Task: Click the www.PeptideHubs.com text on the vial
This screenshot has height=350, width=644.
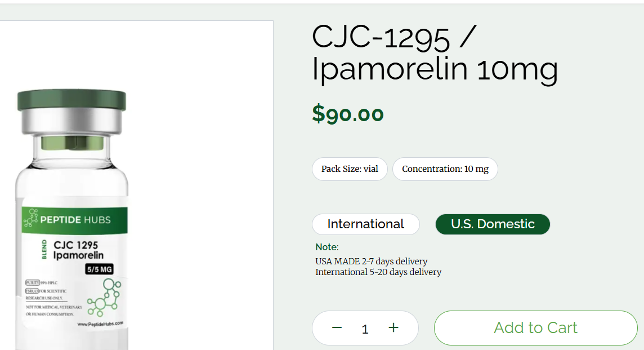Action: (x=100, y=324)
